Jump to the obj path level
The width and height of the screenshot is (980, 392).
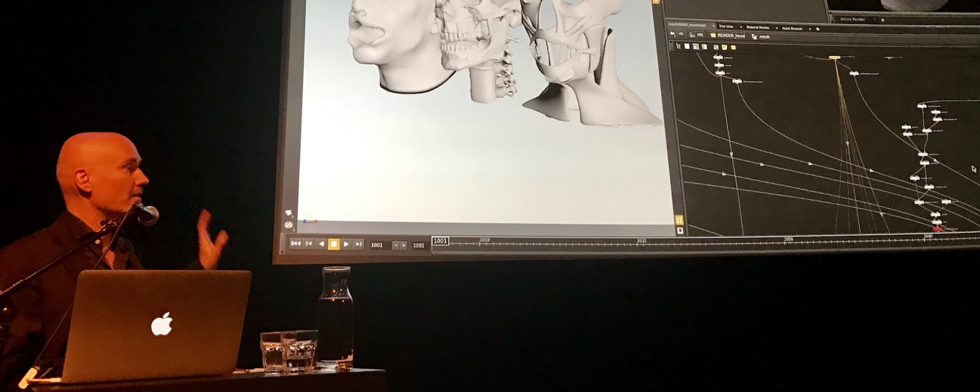point(697,35)
